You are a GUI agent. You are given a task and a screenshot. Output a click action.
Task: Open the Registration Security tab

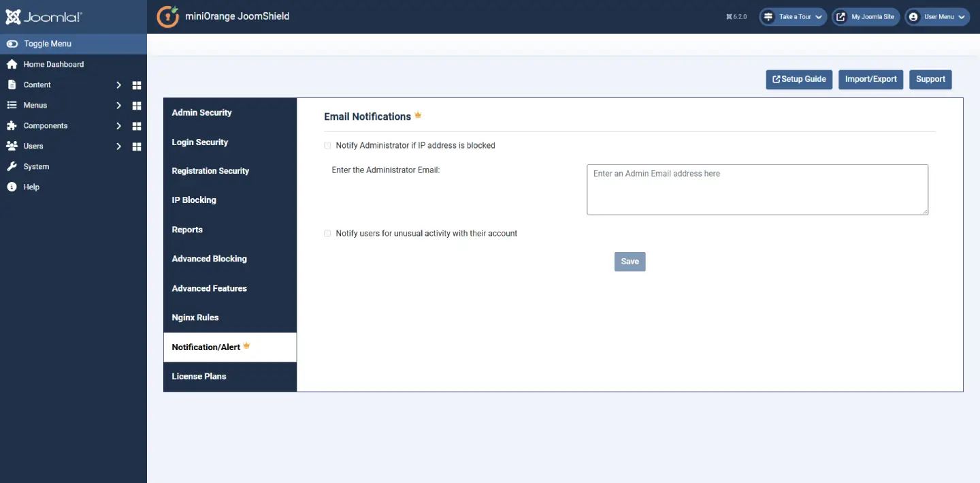tap(230, 171)
